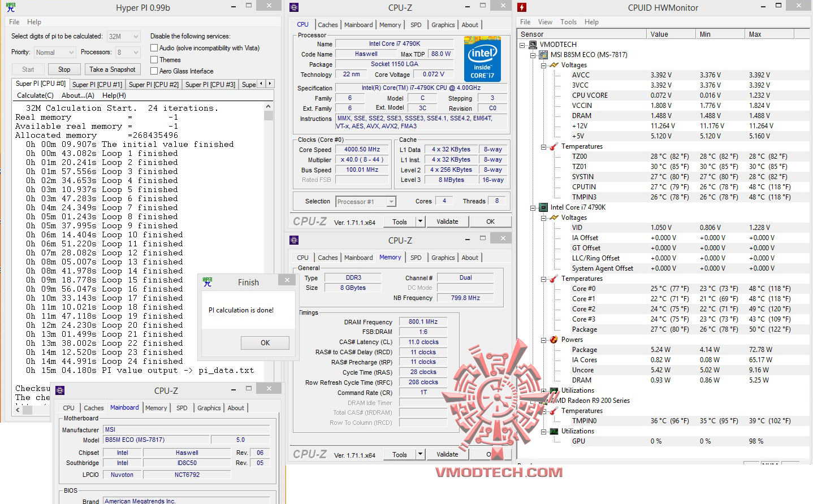
Task: Maximize the Hyper PI window
Action: coord(249,6)
